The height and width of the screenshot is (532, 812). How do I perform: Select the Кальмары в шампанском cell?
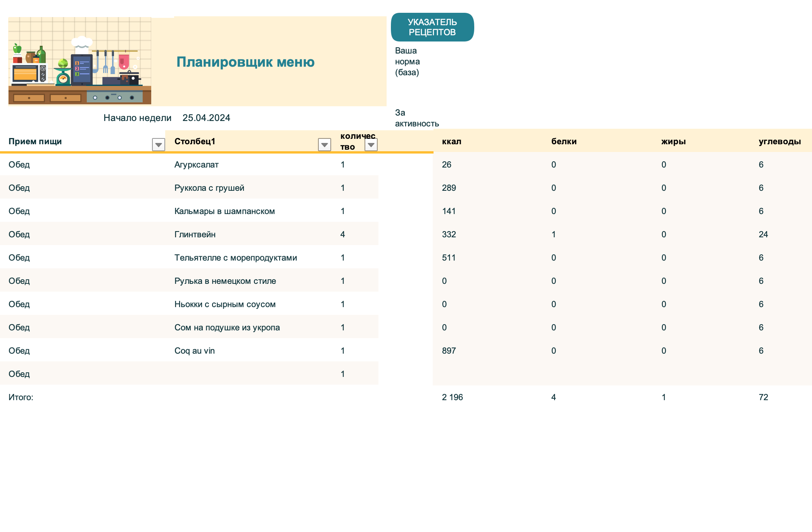[225, 211]
